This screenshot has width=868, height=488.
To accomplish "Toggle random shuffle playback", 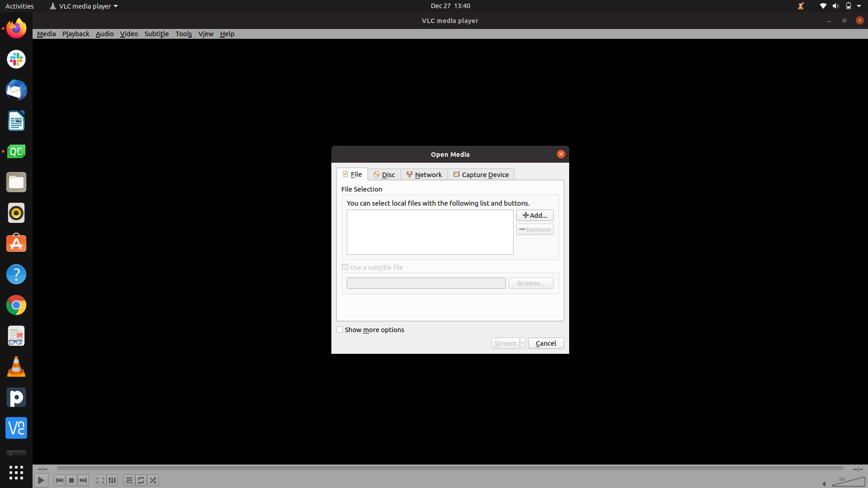I will tap(153, 480).
